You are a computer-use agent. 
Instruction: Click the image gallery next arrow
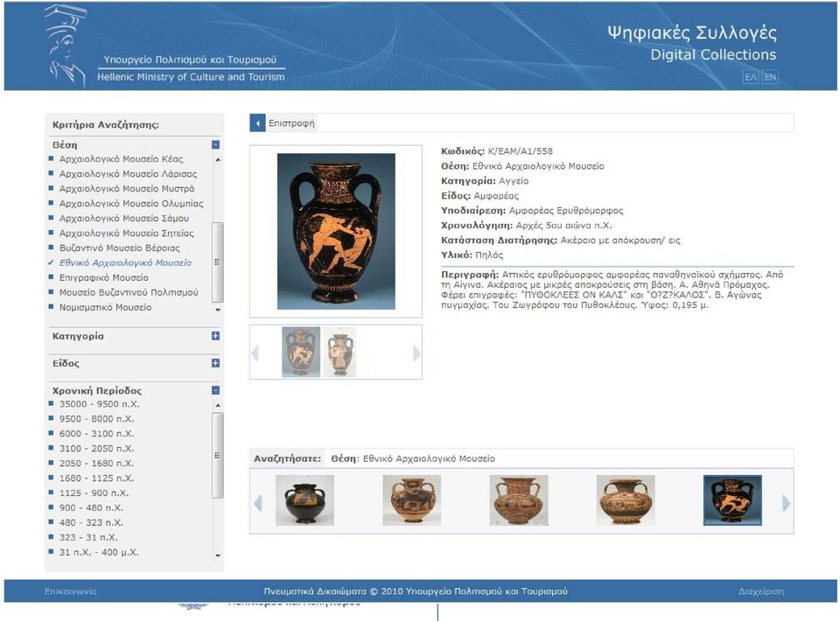point(416,353)
